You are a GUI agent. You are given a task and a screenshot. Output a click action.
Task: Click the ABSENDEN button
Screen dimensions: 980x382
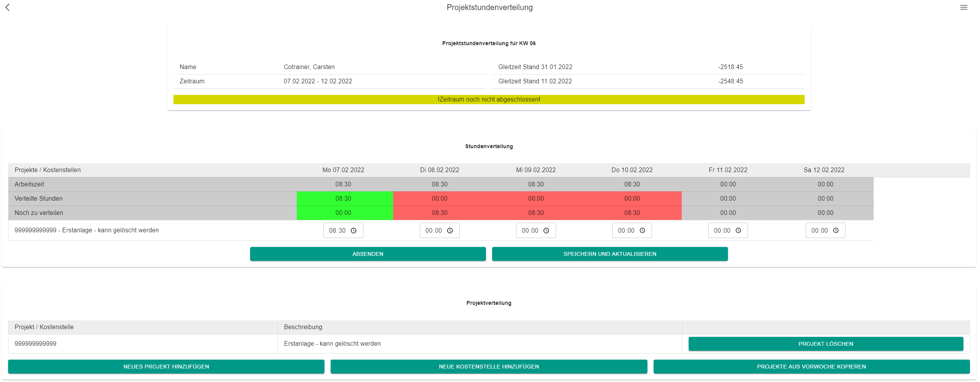pos(368,254)
